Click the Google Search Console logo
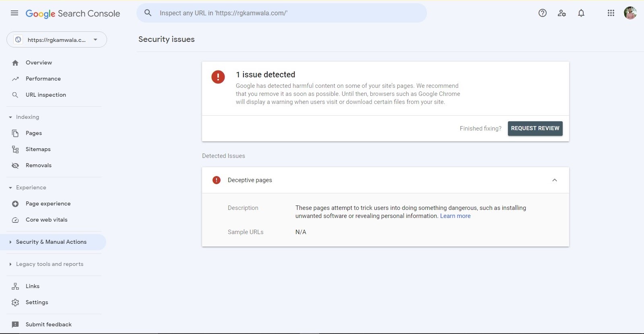The height and width of the screenshot is (334, 644). tap(73, 13)
